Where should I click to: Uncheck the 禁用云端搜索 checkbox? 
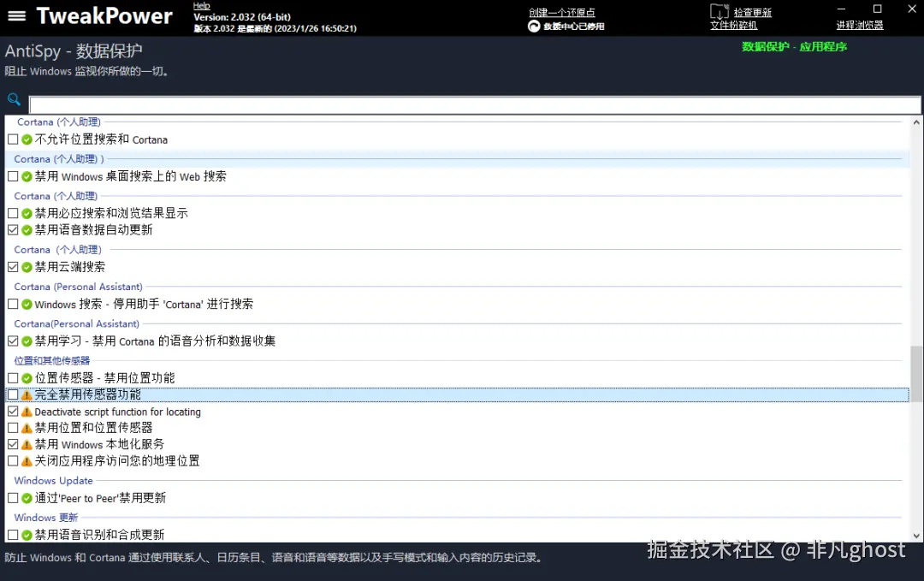tap(13, 267)
